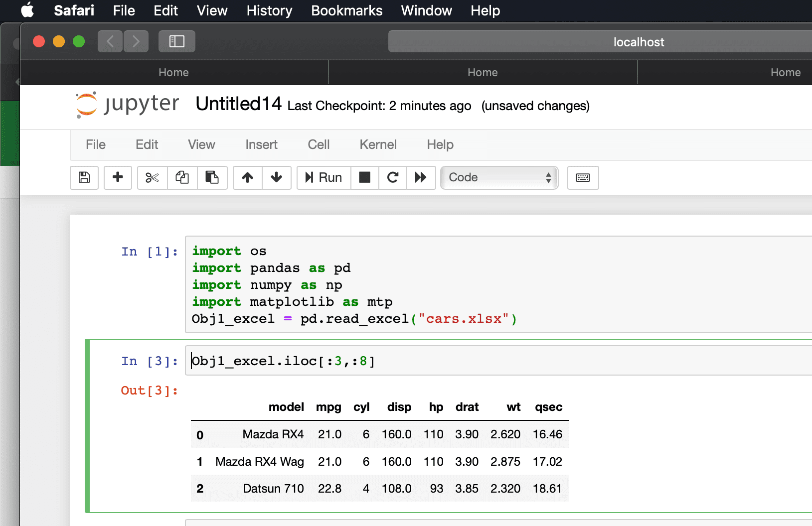This screenshot has width=812, height=526.
Task: Click the drat column header
Action: [x=467, y=407]
